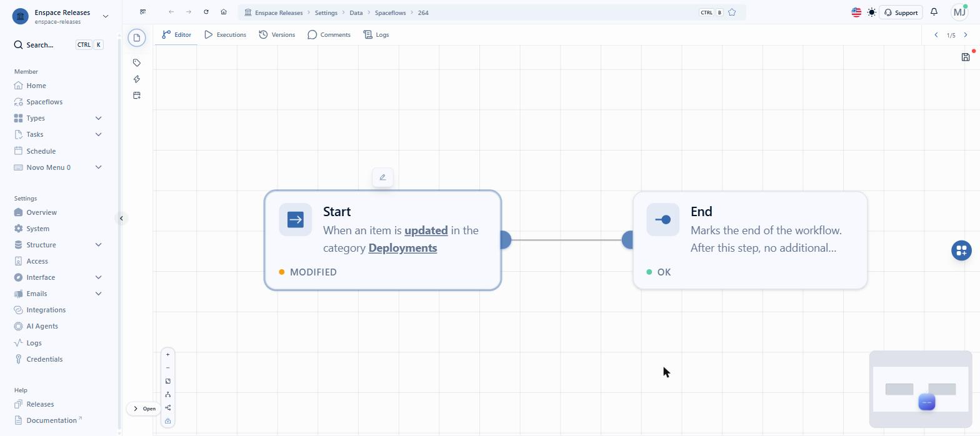Expand the Novo Menu 0 group
980x436 pixels.
coord(98,167)
